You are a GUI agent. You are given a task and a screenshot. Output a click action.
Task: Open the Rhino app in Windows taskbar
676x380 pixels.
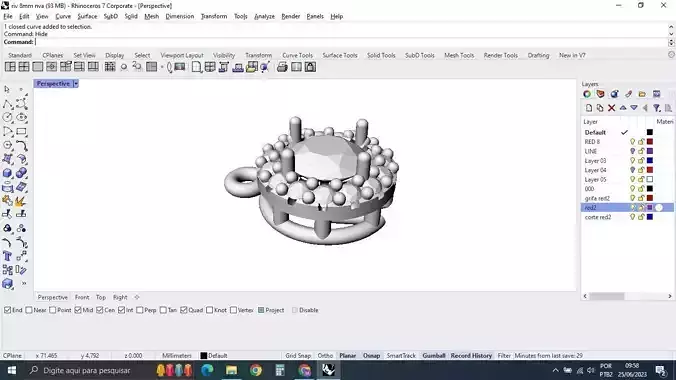click(329, 370)
